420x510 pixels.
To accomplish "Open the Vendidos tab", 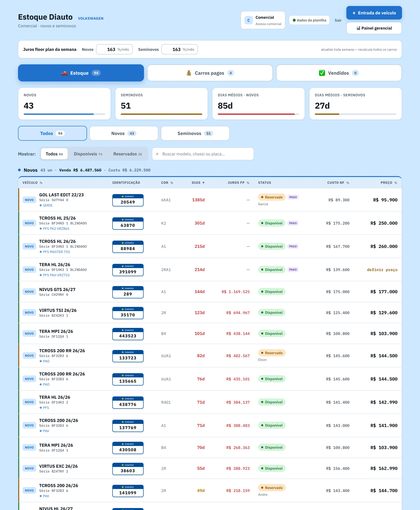I will click(x=339, y=73).
